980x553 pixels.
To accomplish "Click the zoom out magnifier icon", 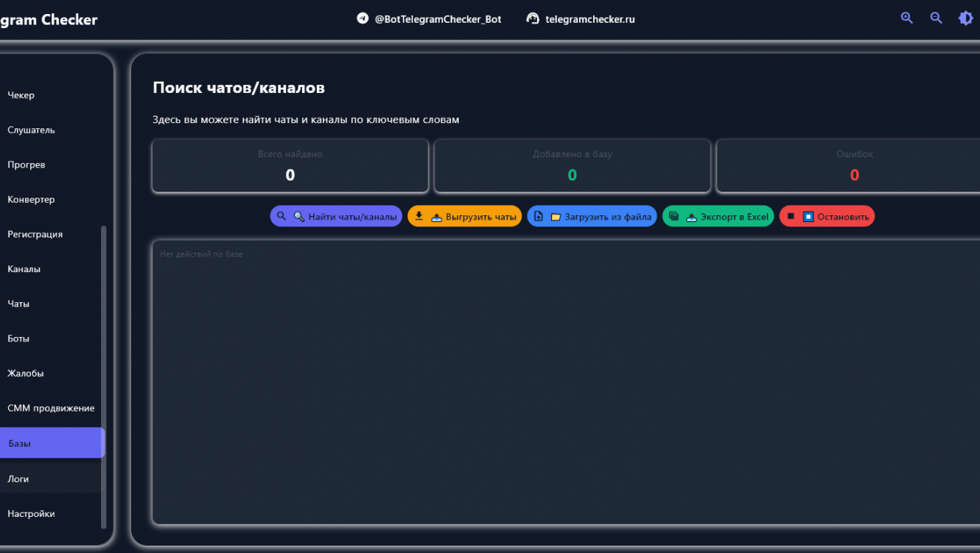I will coord(937,18).
